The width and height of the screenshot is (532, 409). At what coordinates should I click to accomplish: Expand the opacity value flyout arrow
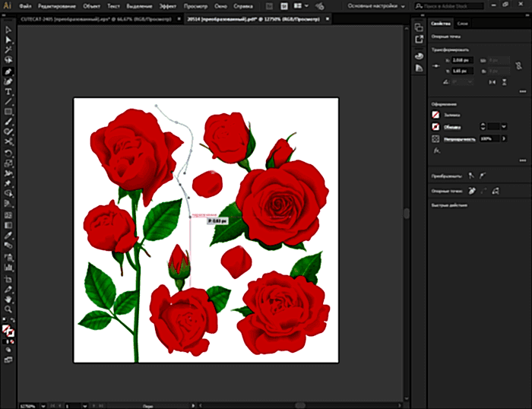[502, 139]
